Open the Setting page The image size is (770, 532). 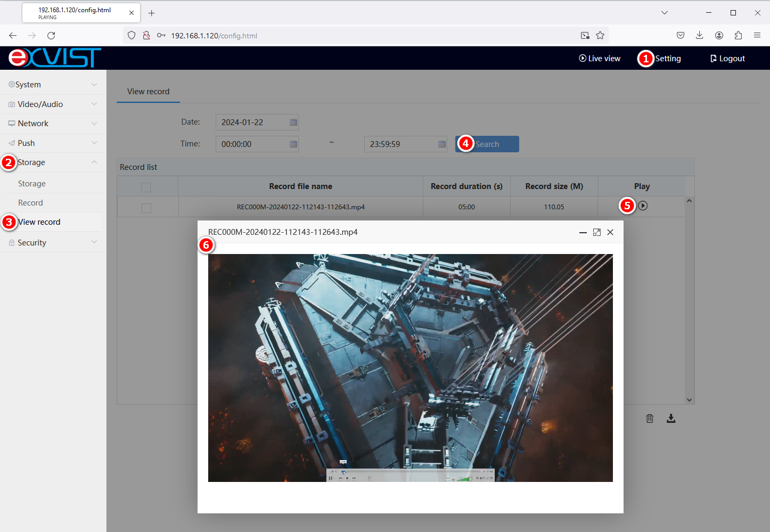(x=668, y=59)
